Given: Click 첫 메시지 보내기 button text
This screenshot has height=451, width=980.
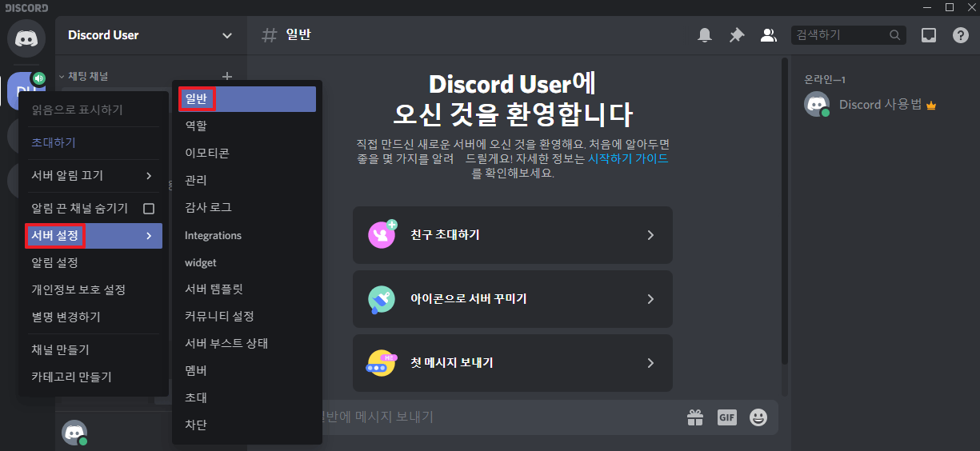Looking at the screenshot, I should [x=451, y=363].
